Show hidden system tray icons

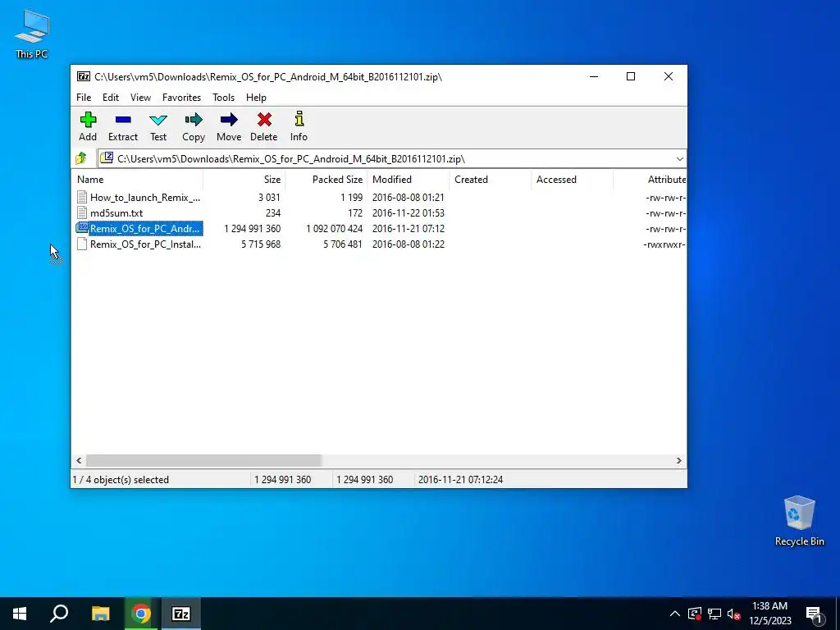(675, 614)
